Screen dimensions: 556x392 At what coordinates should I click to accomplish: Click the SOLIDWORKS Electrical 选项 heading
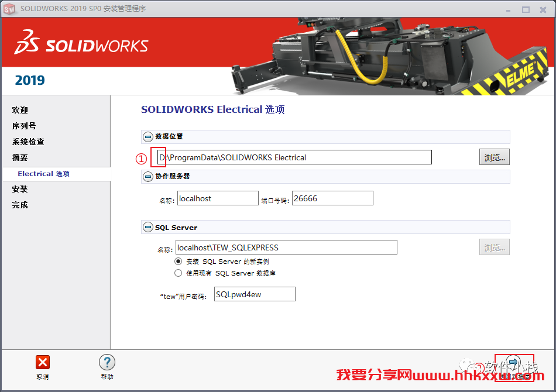point(213,109)
